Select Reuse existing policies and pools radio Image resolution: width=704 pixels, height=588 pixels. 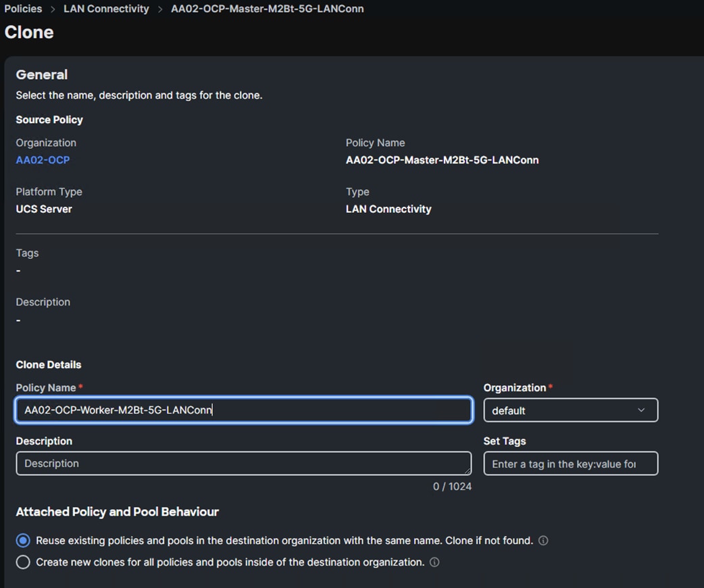(x=23, y=541)
